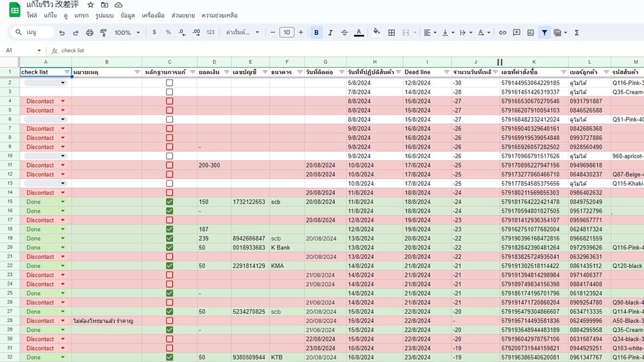The width and height of the screenshot is (644, 362).
Task: Open the font family dropdown
Action: (x=242, y=32)
